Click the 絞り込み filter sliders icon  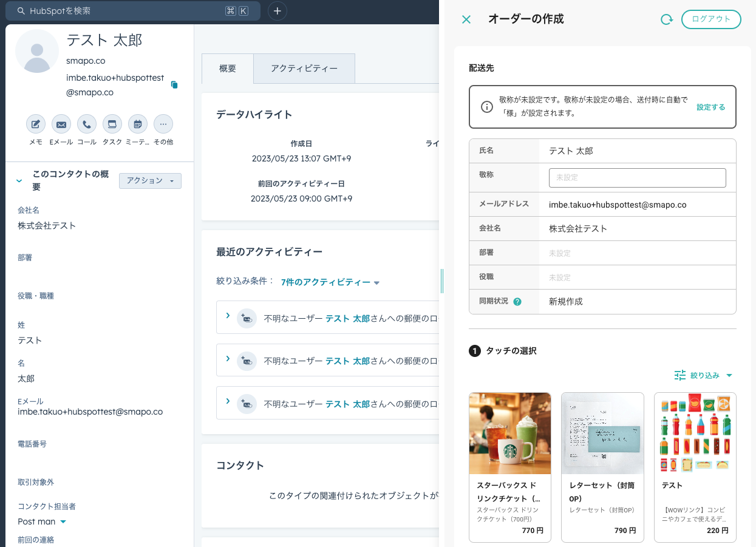pyautogui.click(x=680, y=375)
